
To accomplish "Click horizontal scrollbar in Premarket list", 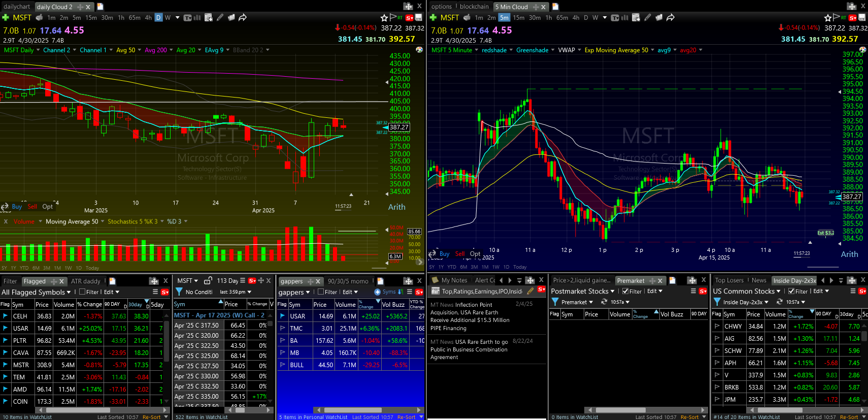I will coord(620,410).
